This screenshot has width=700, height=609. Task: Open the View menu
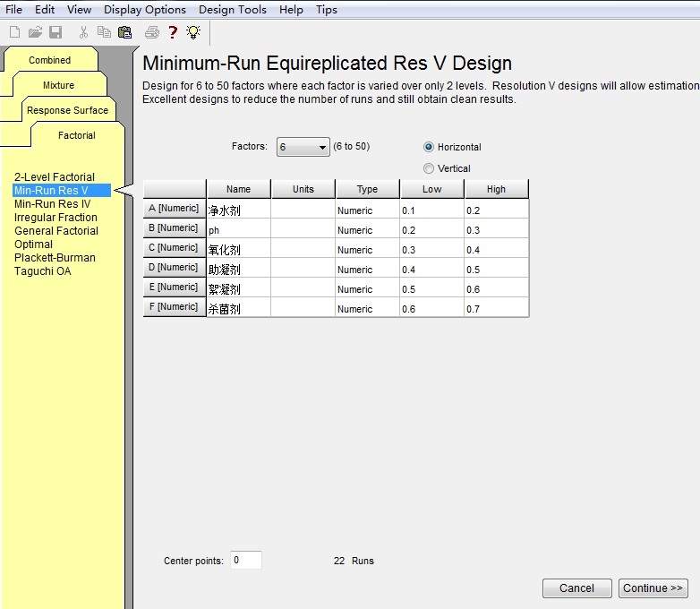tap(79, 9)
